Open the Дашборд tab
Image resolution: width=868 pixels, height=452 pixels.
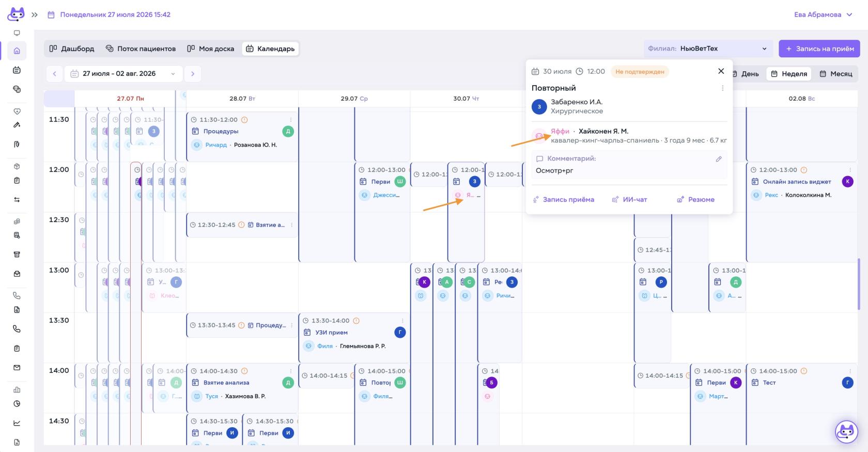click(71, 49)
